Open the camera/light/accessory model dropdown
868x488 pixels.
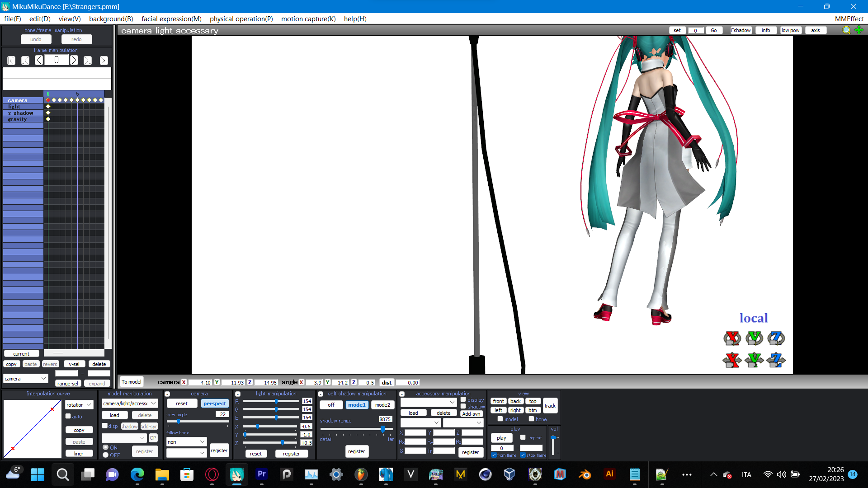(x=130, y=404)
